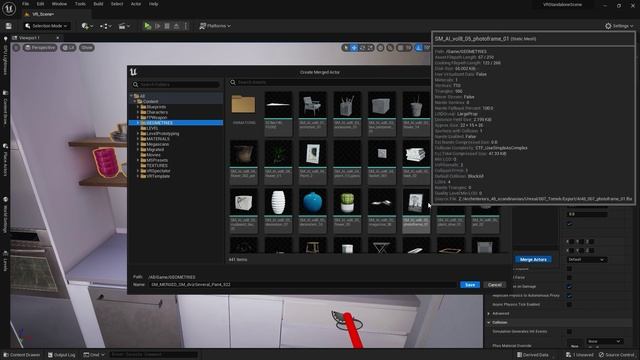Open the Build menu
Image resolution: width=640 pixels, height=360 pixels.
(x=98, y=4)
